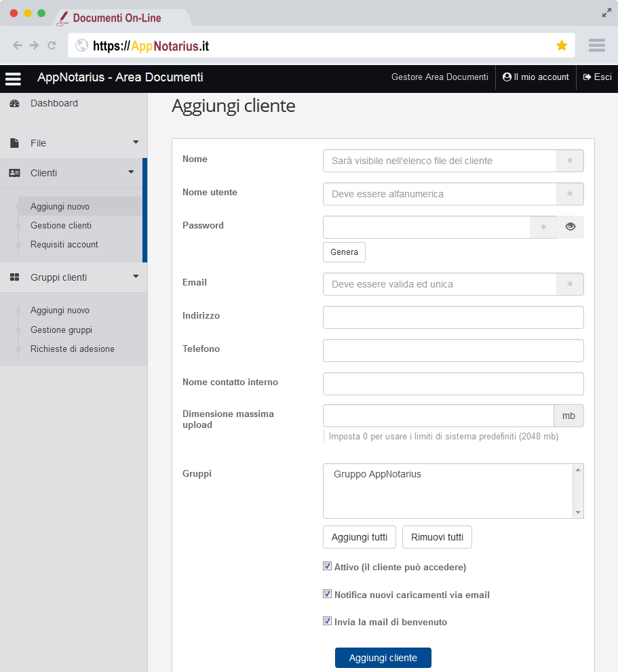
Task: Click the File document icon in sidebar
Action: pyautogui.click(x=14, y=144)
